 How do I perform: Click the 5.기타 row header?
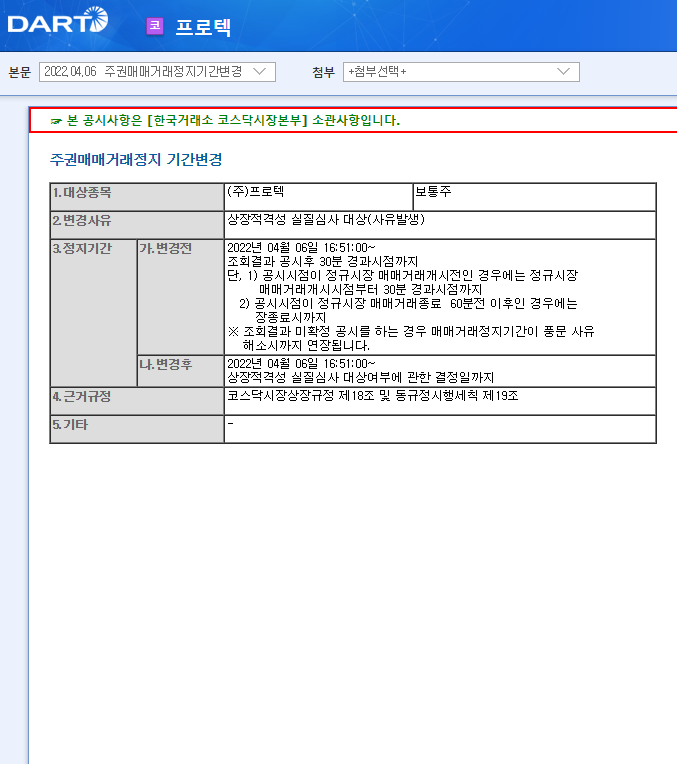click(137, 429)
